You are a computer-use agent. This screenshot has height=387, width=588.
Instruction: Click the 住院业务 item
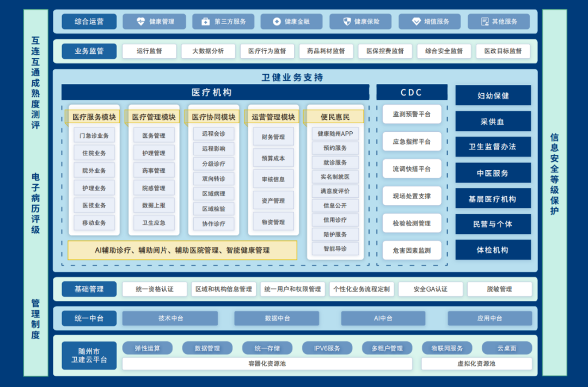pos(94,153)
